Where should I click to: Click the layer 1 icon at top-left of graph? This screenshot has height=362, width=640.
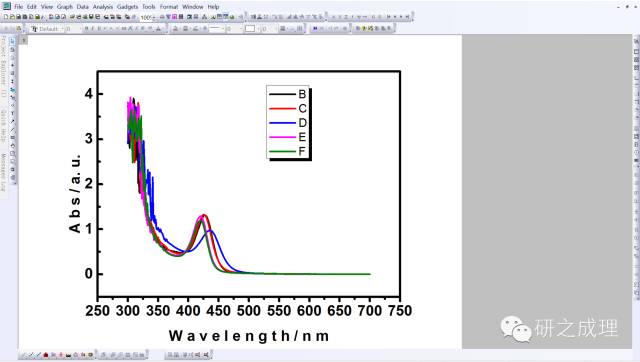(24, 40)
